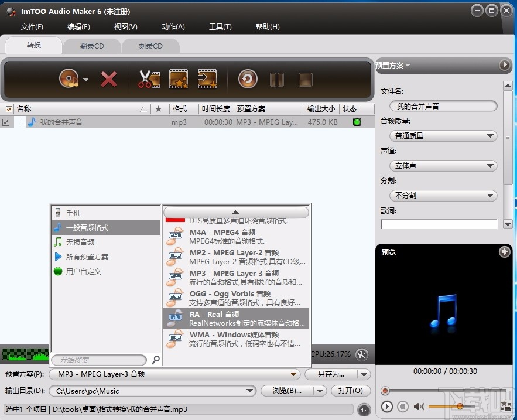Switch to the 翻录CD tab
Screen dimensions: 517x420
point(91,45)
